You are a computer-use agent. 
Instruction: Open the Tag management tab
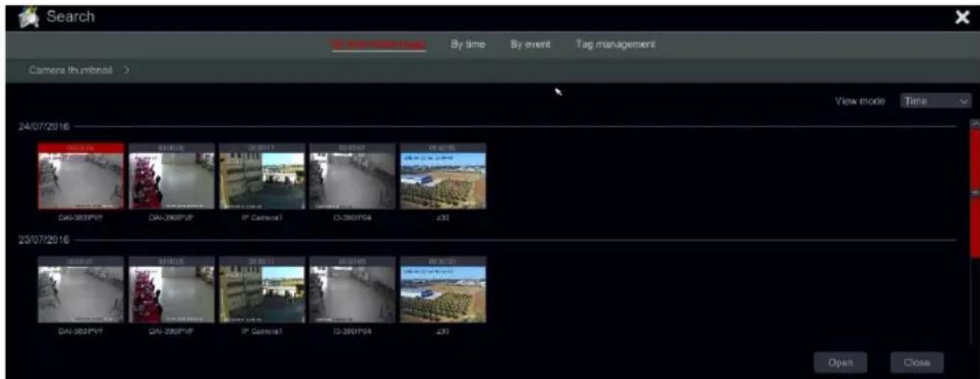coord(615,44)
